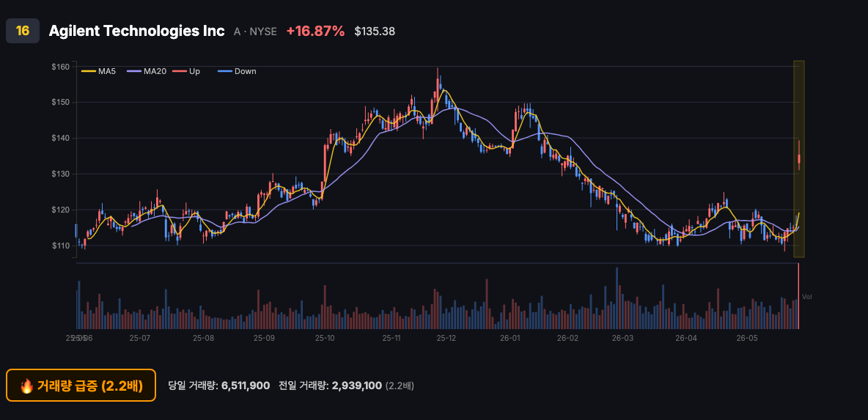Toggle the Up legend entry
This screenshot has height=420, width=868.
tap(186, 71)
